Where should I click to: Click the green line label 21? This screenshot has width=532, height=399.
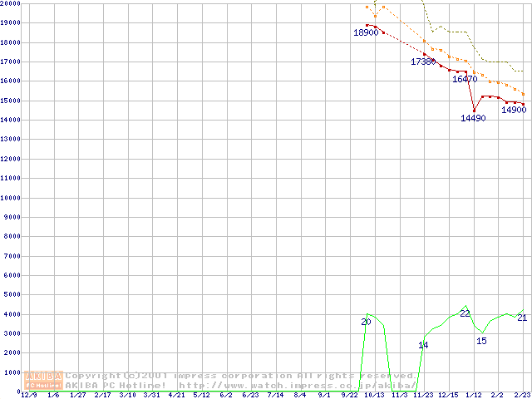[522, 318]
